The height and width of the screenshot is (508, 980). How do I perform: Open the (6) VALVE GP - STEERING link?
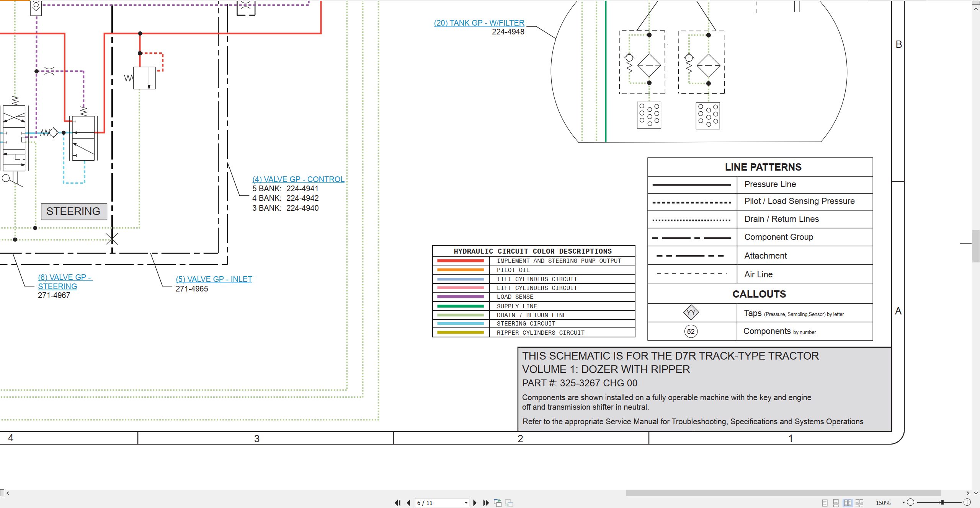(x=65, y=282)
